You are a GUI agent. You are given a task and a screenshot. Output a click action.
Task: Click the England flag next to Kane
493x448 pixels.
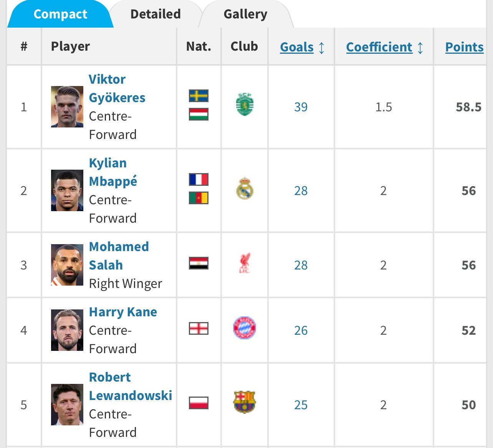coord(199,328)
